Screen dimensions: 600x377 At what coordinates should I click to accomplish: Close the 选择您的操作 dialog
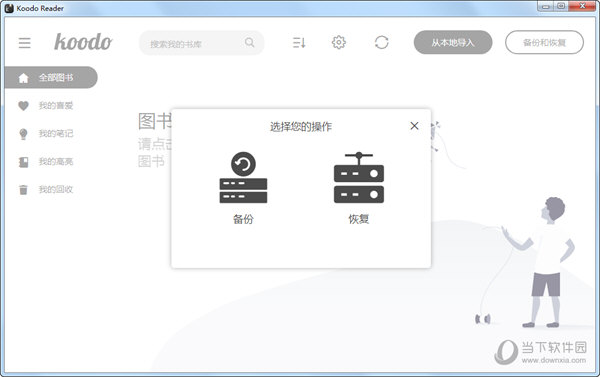coord(414,126)
